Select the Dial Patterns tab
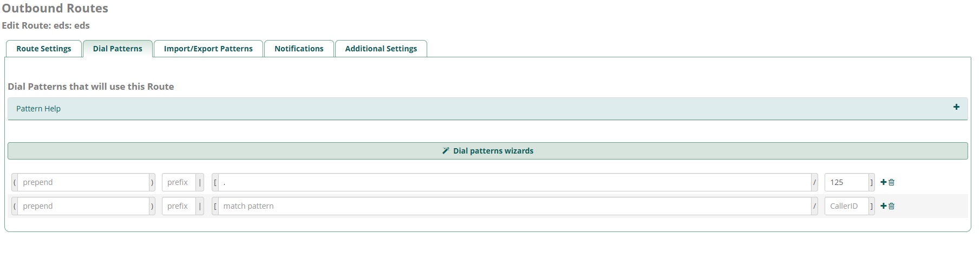Viewport: 980px width, 272px height. tap(117, 49)
